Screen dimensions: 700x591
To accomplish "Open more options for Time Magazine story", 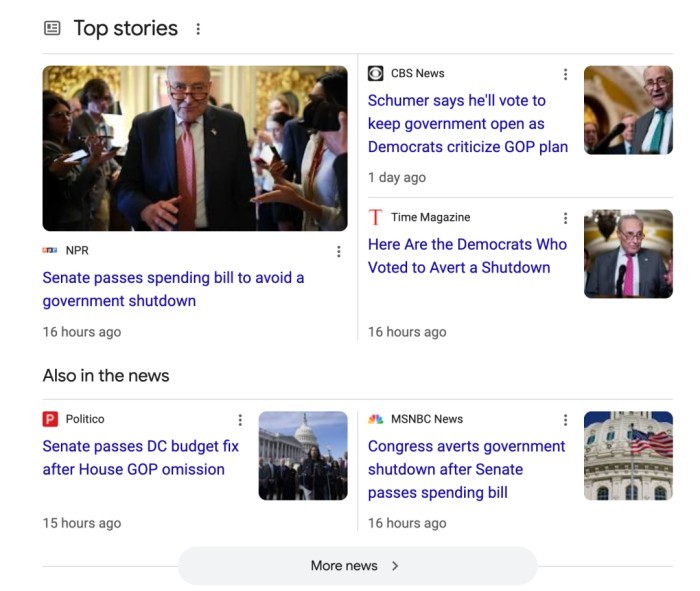I will pyautogui.click(x=565, y=218).
